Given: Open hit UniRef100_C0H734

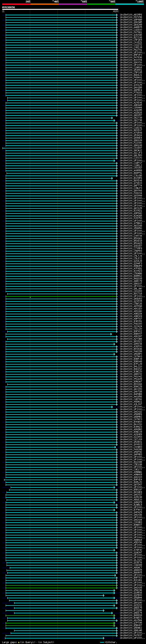Looking at the screenshot, I should (131, 236).
